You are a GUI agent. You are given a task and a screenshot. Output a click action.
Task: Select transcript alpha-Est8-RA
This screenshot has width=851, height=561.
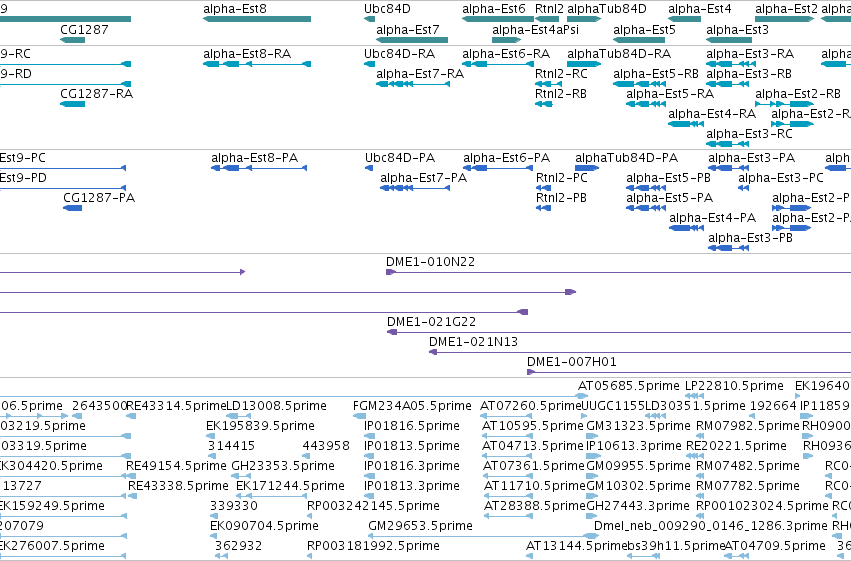(257, 64)
